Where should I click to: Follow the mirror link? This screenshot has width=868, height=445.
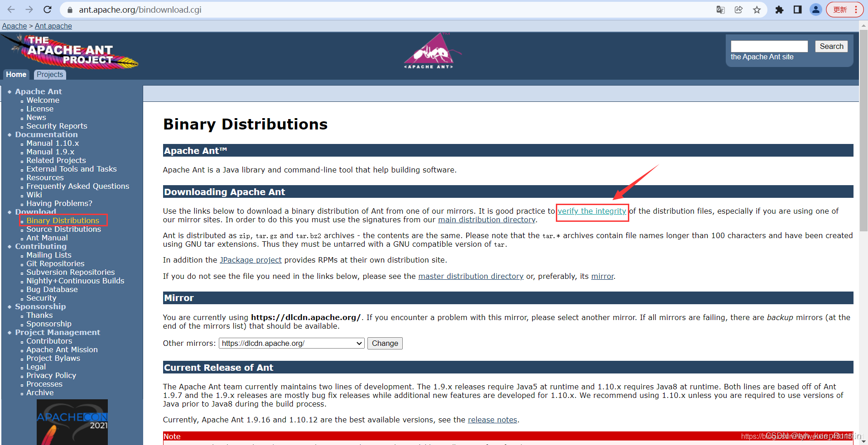point(603,276)
